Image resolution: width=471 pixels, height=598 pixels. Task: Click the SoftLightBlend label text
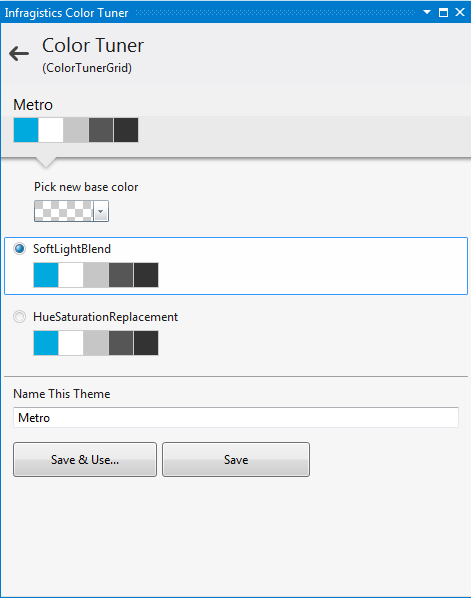pyautogui.click(x=72, y=249)
